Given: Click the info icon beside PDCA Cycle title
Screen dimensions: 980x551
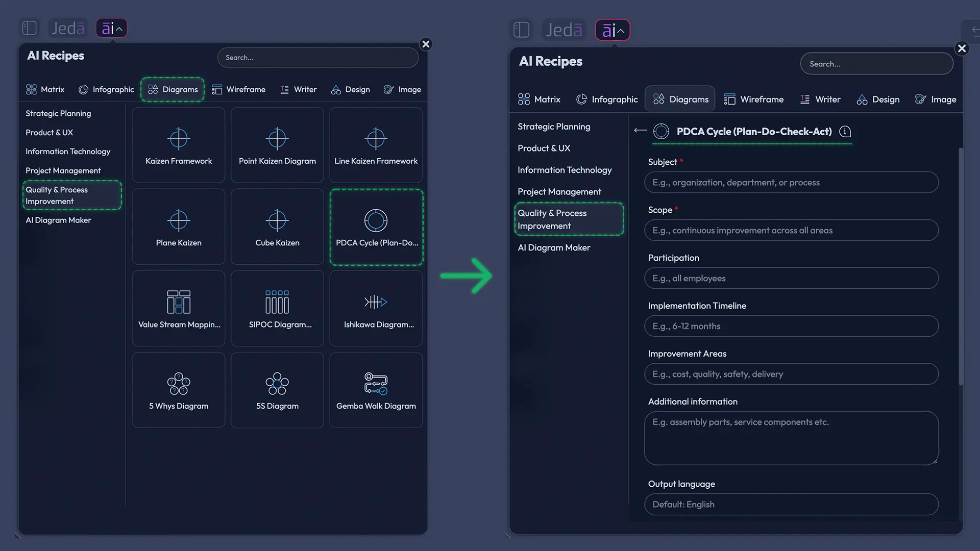Looking at the screenshot, I should pyautogui.click(x=845, y=132).
